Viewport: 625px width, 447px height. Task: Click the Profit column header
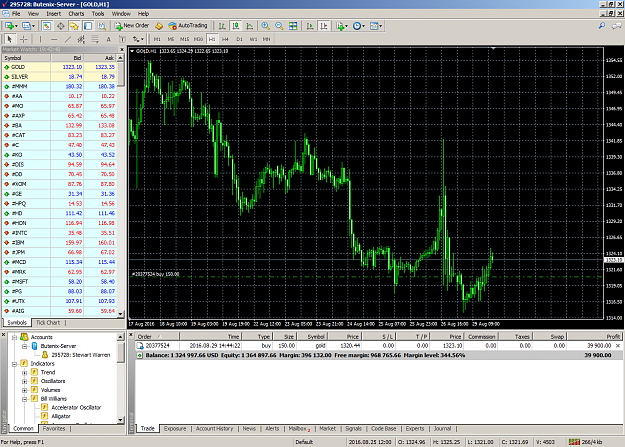pyautogui.click(x=595, y=337)
